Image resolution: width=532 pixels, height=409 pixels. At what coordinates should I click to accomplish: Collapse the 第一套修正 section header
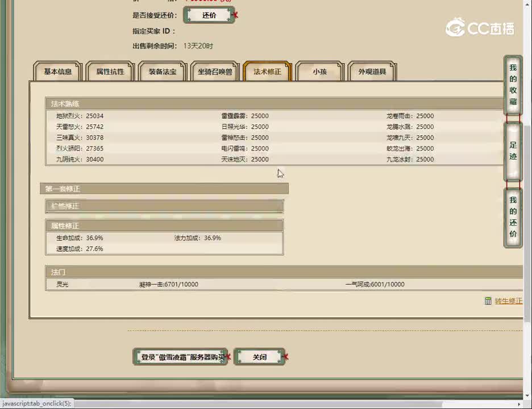(x=164, y=189)
